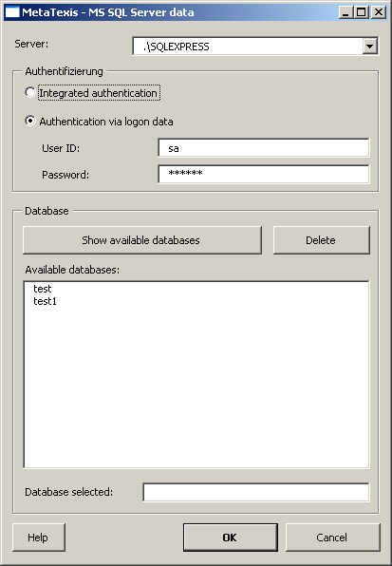The image size is (392, 566).
Task: Show available databases
Action: pos(142,240)
